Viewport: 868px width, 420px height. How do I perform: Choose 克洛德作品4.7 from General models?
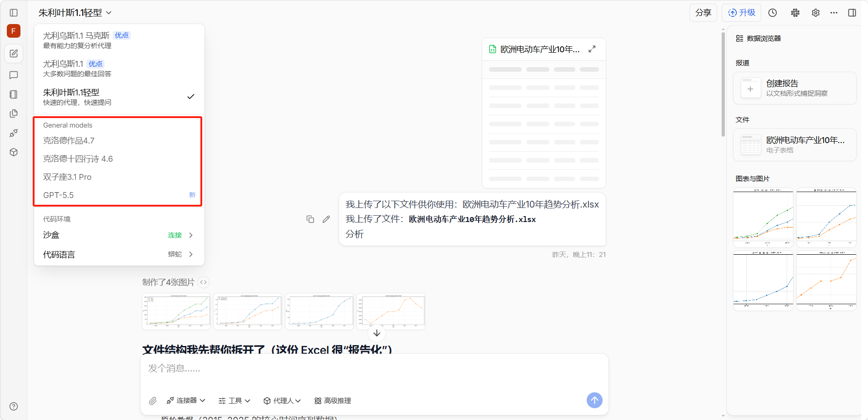click(118, 141)
